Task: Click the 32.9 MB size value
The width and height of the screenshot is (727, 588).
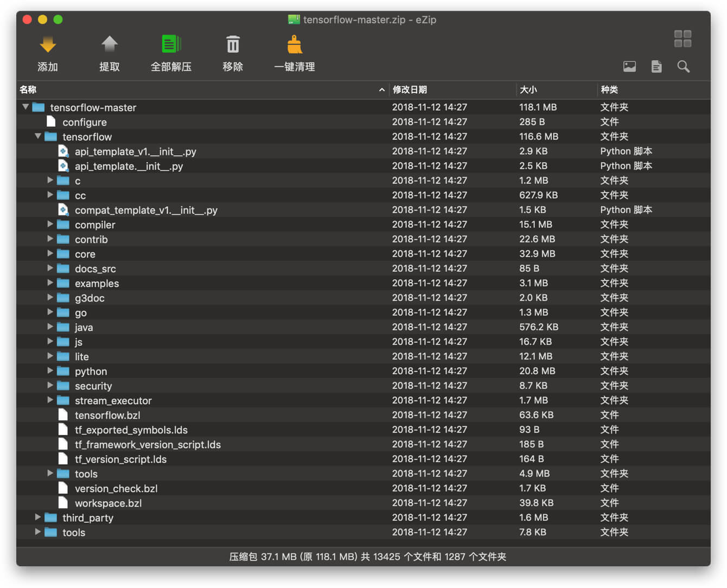Action: [537, 253]
